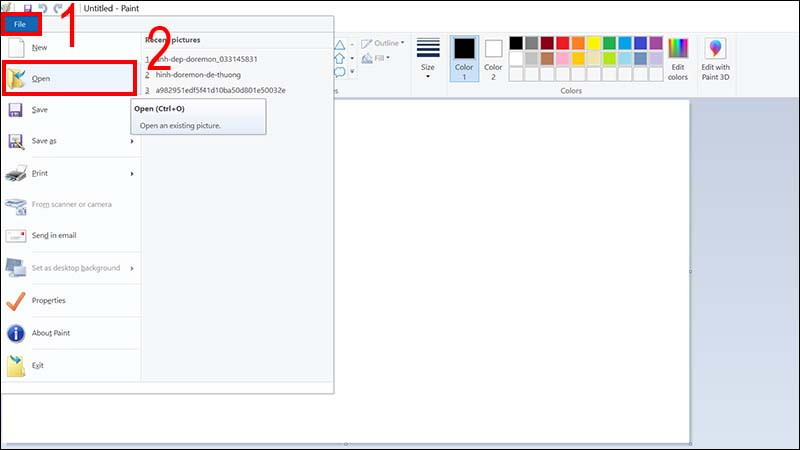Open recent picture hinh-doremon-de-thuong
Image resolution: width=800 pixels, height=450 pixels.
pos(197,74)
